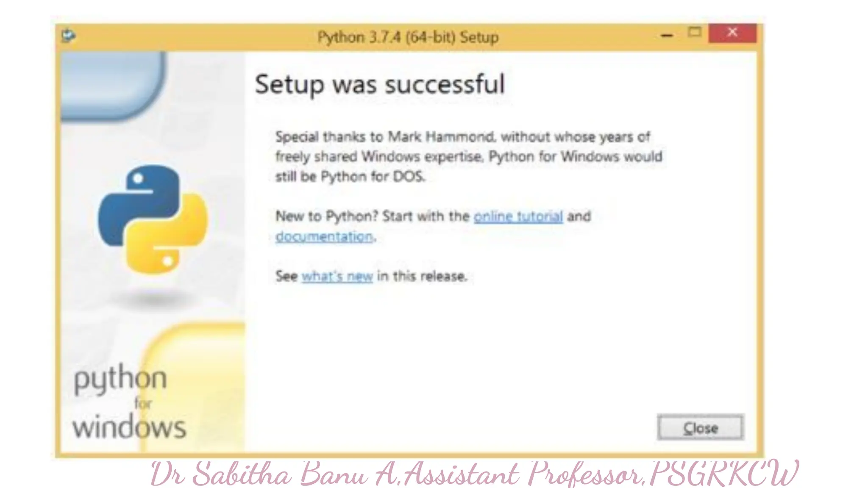Minimize the Python Setup window
868x488 pixels.
[x=667, y=36]
